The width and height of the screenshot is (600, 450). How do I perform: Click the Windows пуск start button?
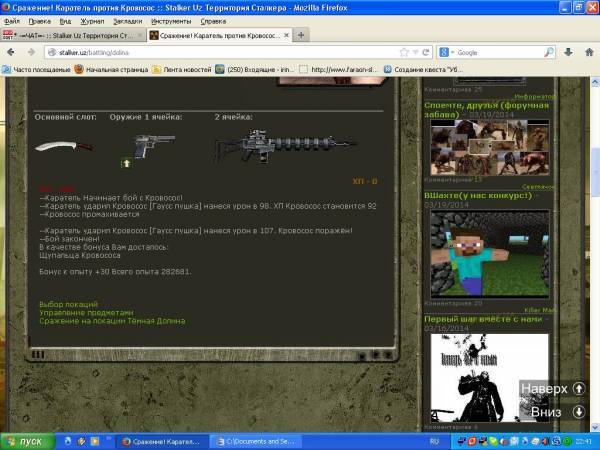coord(24,440)
